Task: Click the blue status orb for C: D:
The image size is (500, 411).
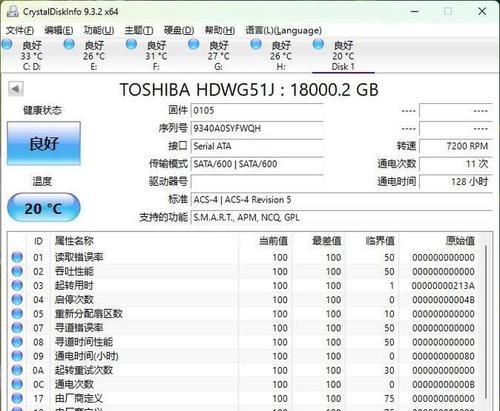Action: pos(7,44)
